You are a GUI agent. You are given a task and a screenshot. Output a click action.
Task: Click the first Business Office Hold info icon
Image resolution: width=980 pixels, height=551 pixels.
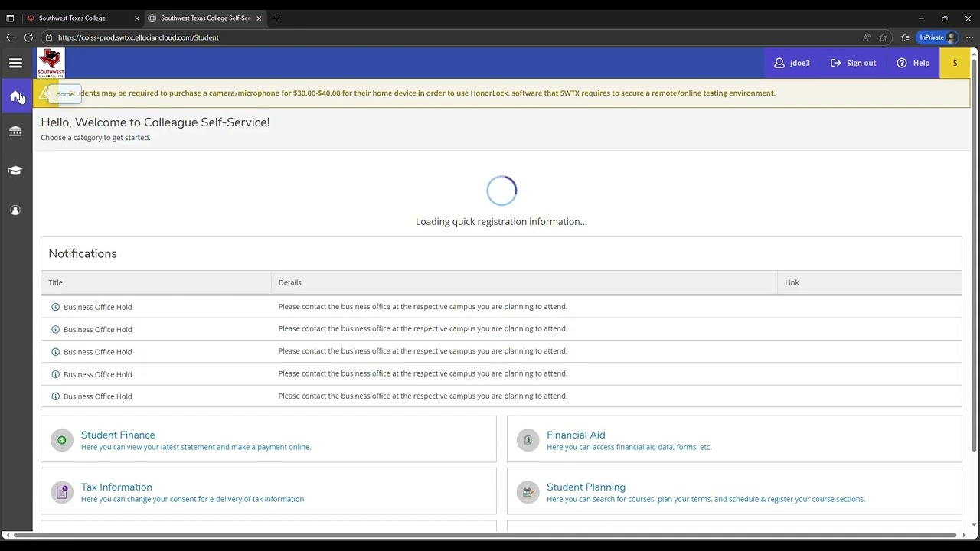point(55,307)
